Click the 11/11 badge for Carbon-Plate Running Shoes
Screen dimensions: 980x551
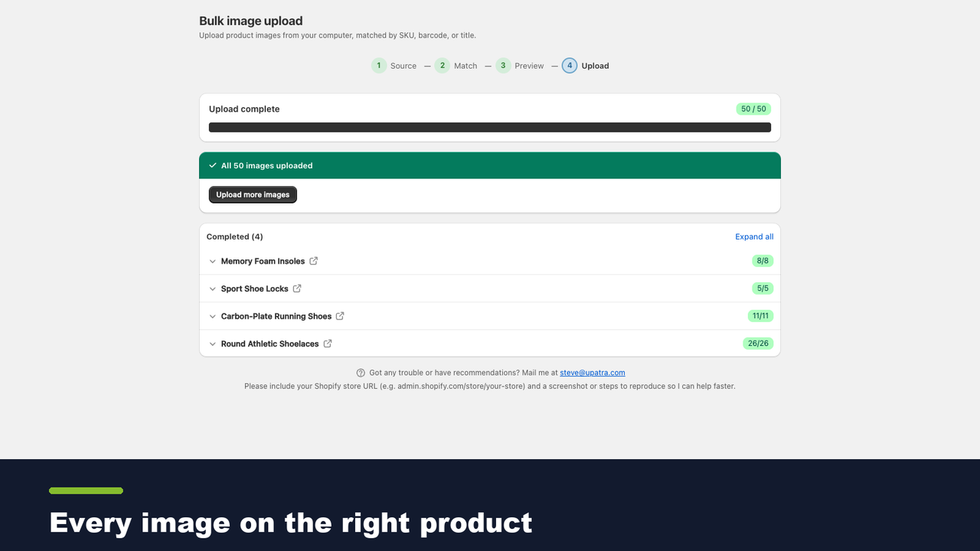pos(761,316)
